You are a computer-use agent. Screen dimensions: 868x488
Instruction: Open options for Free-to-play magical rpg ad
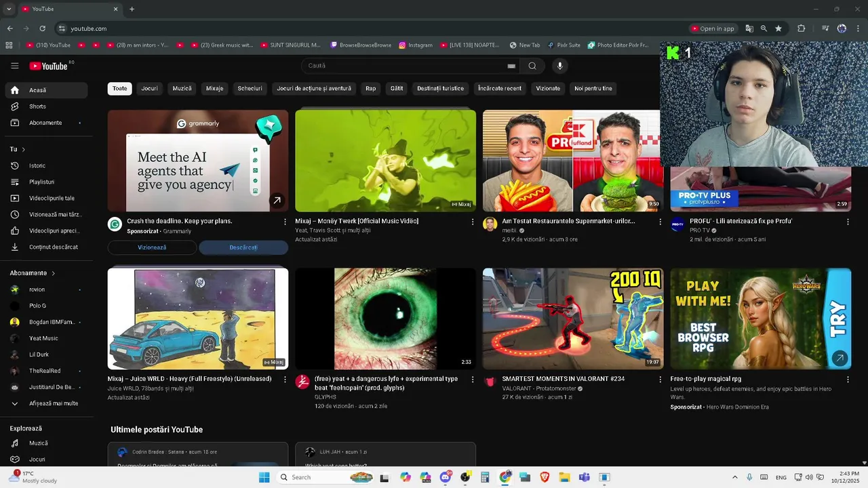pos(848,380)
